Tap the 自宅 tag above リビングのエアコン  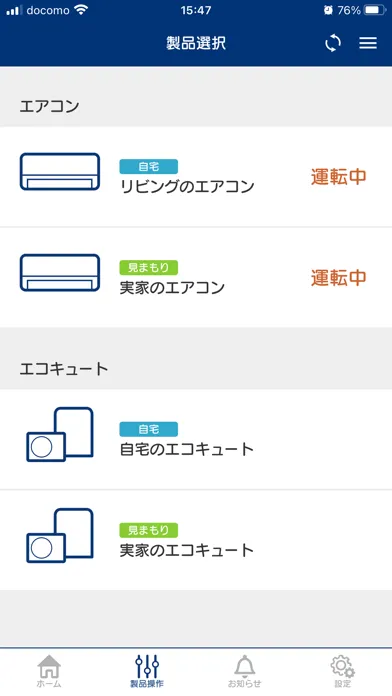(x=149, y=166)
